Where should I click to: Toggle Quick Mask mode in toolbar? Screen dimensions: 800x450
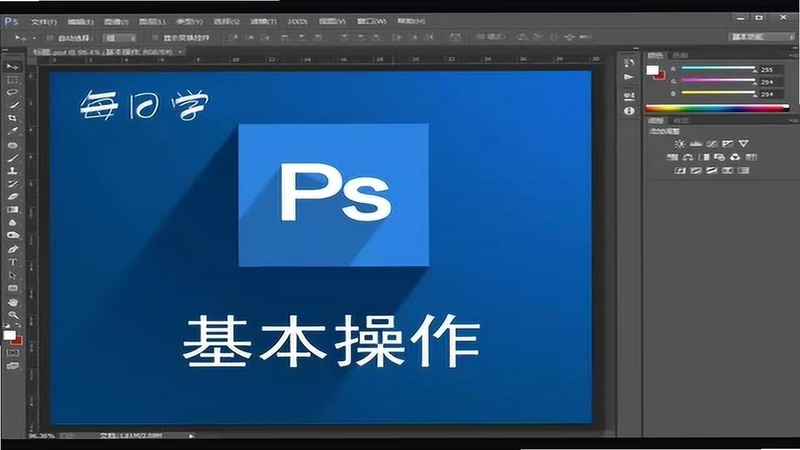[x=12, y=353]
